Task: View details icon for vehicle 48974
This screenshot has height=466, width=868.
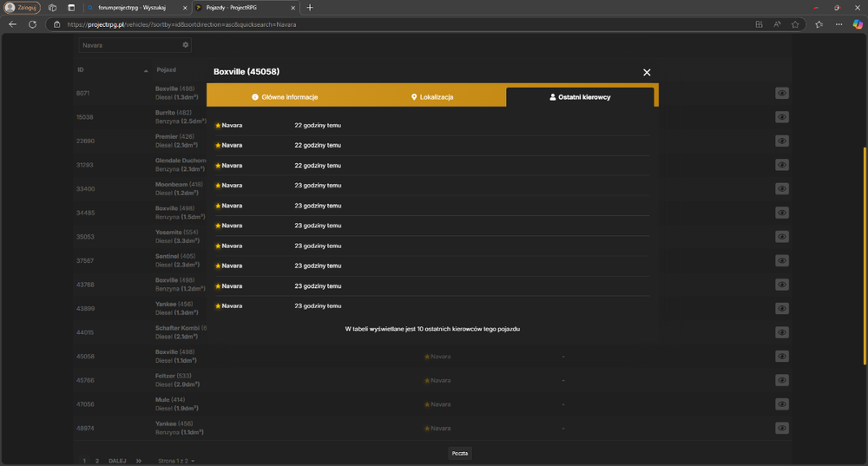Action: 782,428
